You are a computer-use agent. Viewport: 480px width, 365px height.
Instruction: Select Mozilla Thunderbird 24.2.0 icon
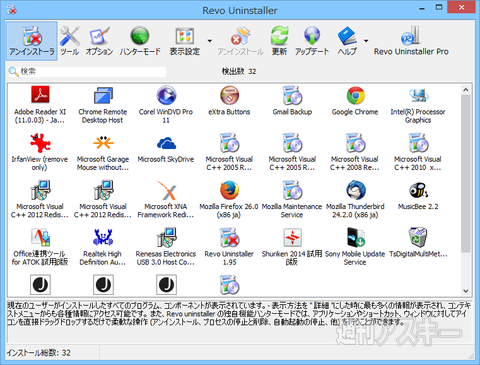355,190
